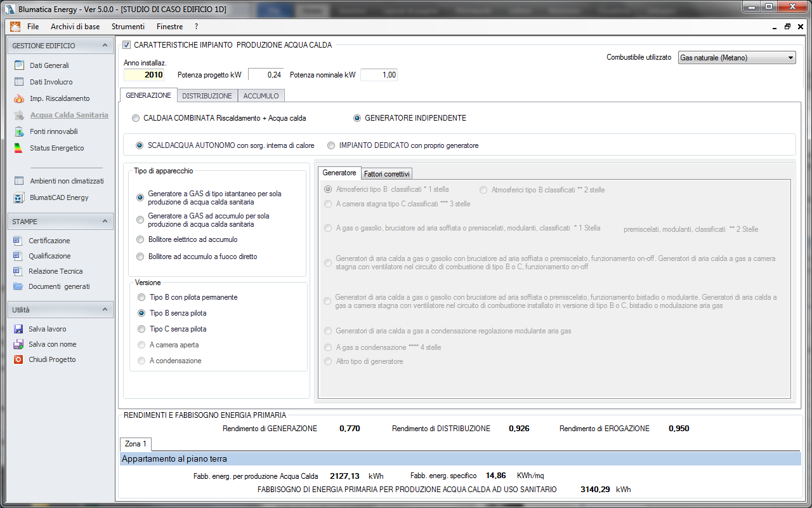Image resolution: width=812 pixels, height=508 pixels.
Task: Open the Finestre menu
Action: (169, 27)
